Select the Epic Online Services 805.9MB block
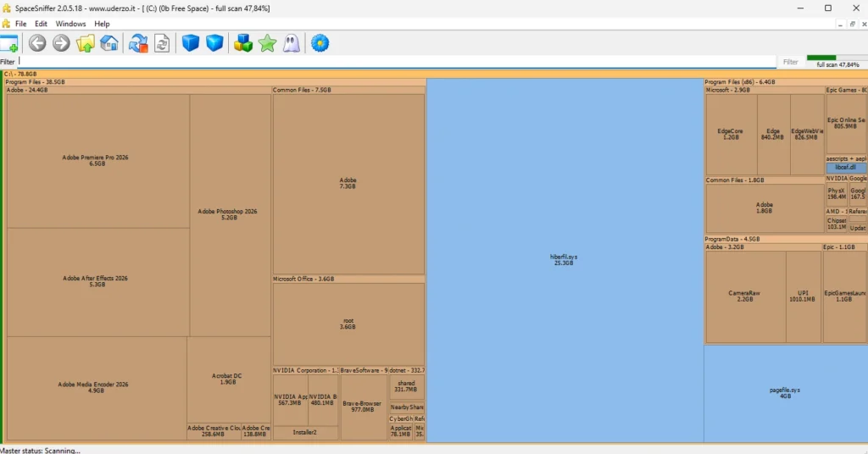 click(847, 124)
